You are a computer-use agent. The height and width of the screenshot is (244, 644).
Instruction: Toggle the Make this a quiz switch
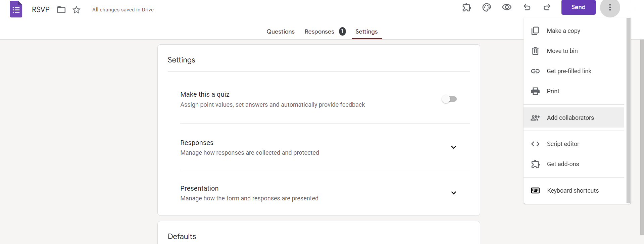coord(449,99)
